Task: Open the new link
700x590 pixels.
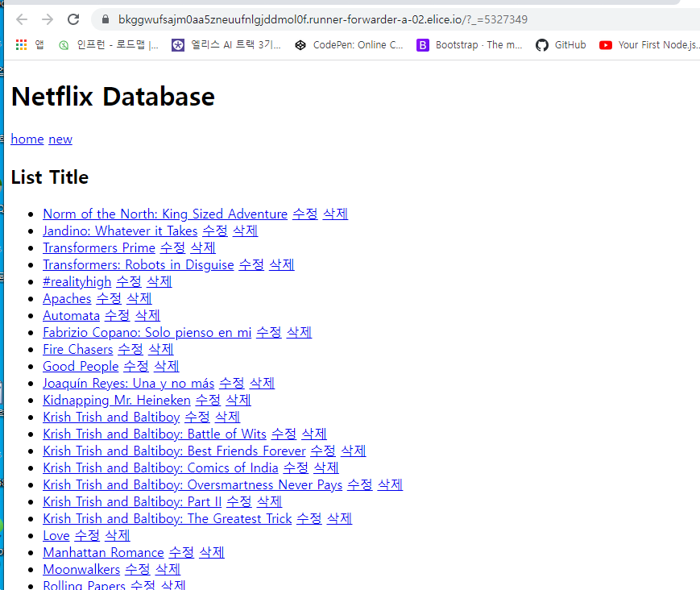Action: point(60,139)
